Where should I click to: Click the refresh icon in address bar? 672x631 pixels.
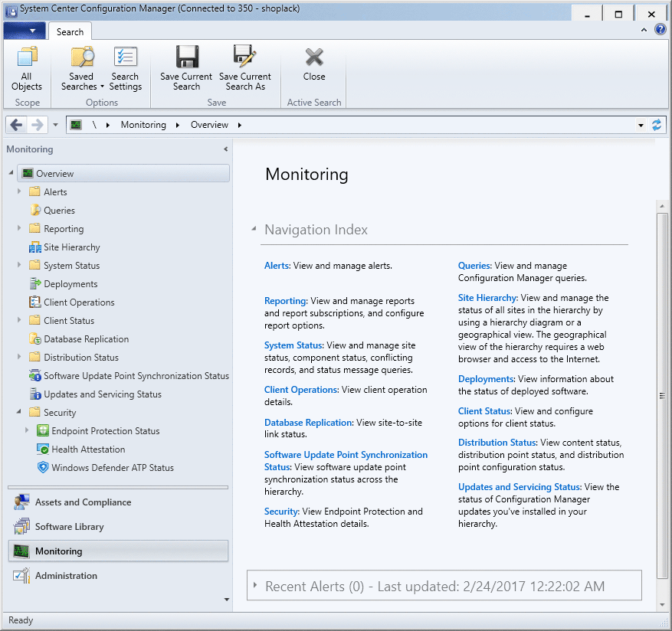click(x=657, y=125)
